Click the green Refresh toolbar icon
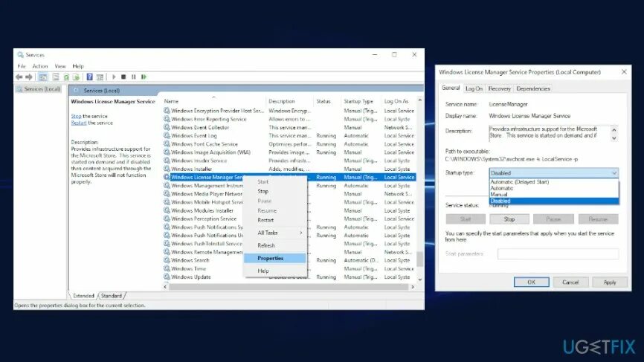The height and width of the screenshot is (362, 644). (x=65, y=77)
